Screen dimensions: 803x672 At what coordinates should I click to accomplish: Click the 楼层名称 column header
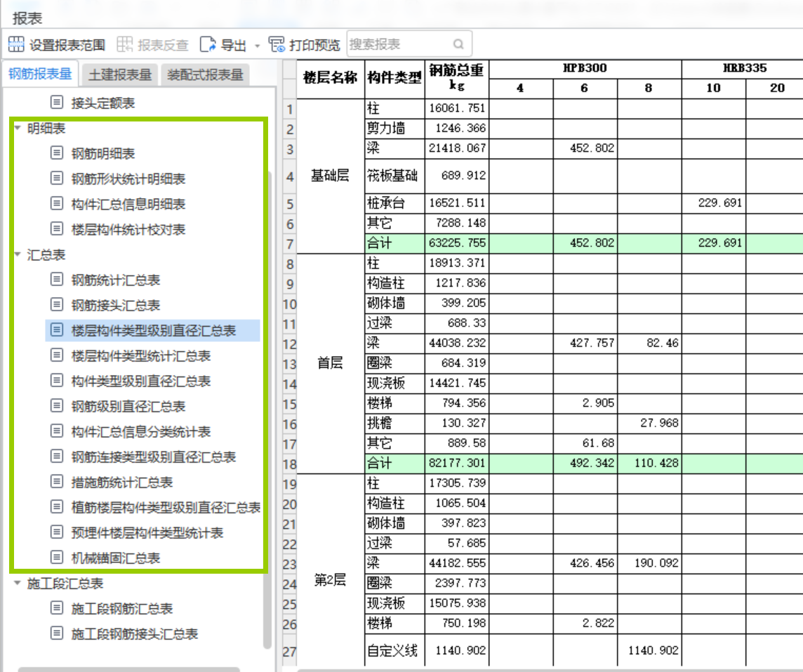coord(331,78)
